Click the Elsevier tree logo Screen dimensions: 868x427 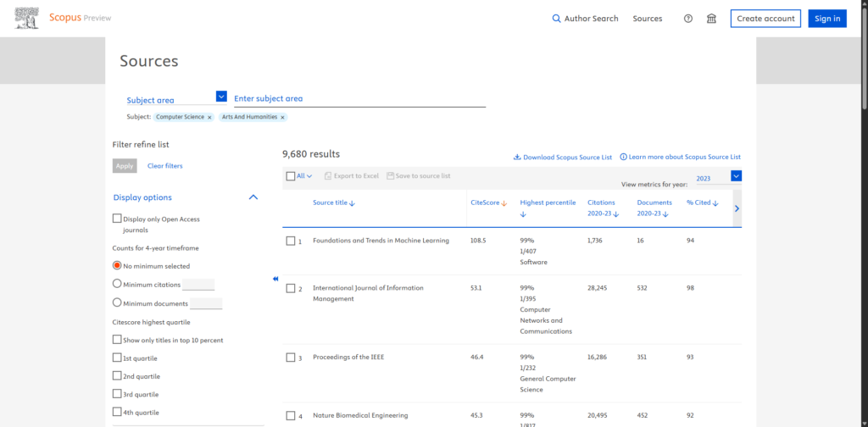[x=27, y=19]
